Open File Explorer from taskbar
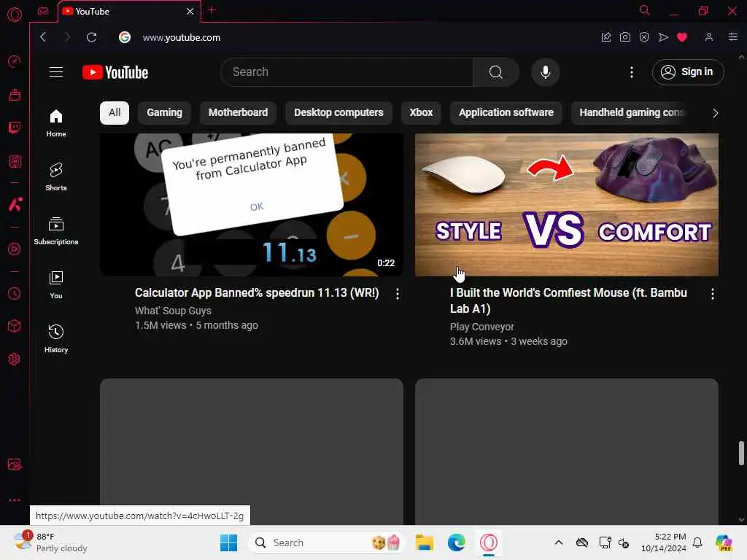 (x=424, y=542)
